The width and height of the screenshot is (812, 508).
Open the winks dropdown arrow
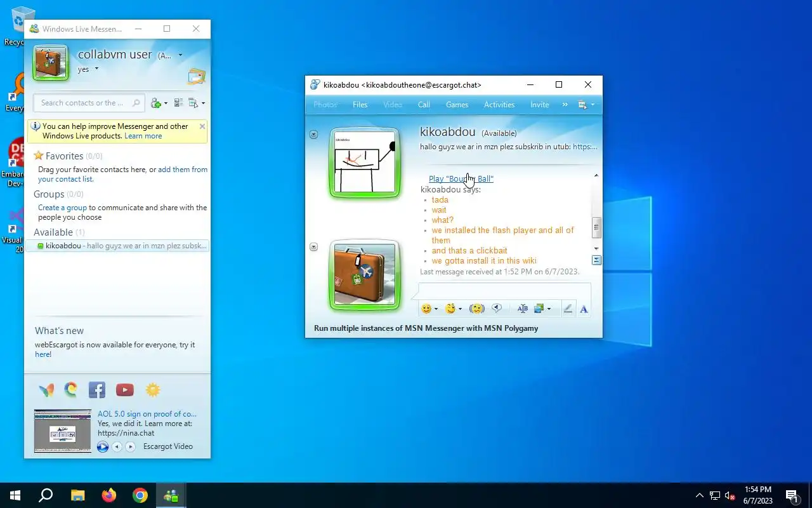(460, 309)
